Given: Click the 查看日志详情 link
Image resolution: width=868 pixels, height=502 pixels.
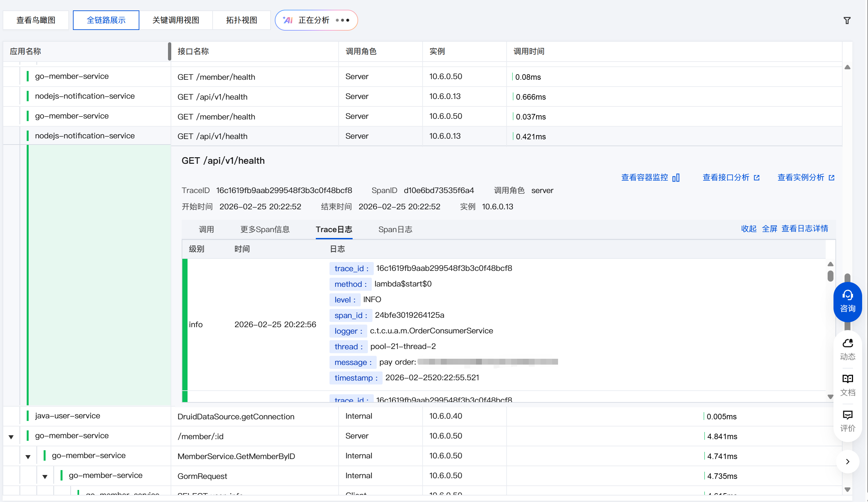Looking at the screenshot, I should [804, 229].
